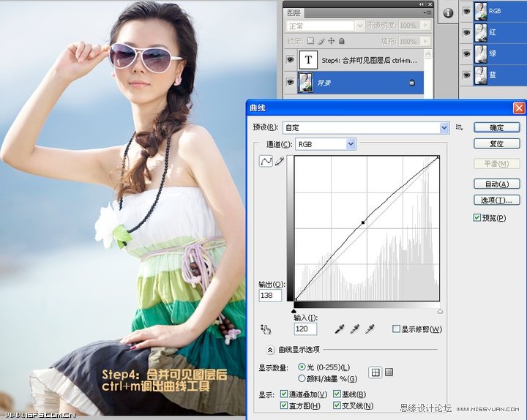
Task: Select 颜料/油墨 %(G) radio option
Action: pyautogui.click(x=302, y=378)
